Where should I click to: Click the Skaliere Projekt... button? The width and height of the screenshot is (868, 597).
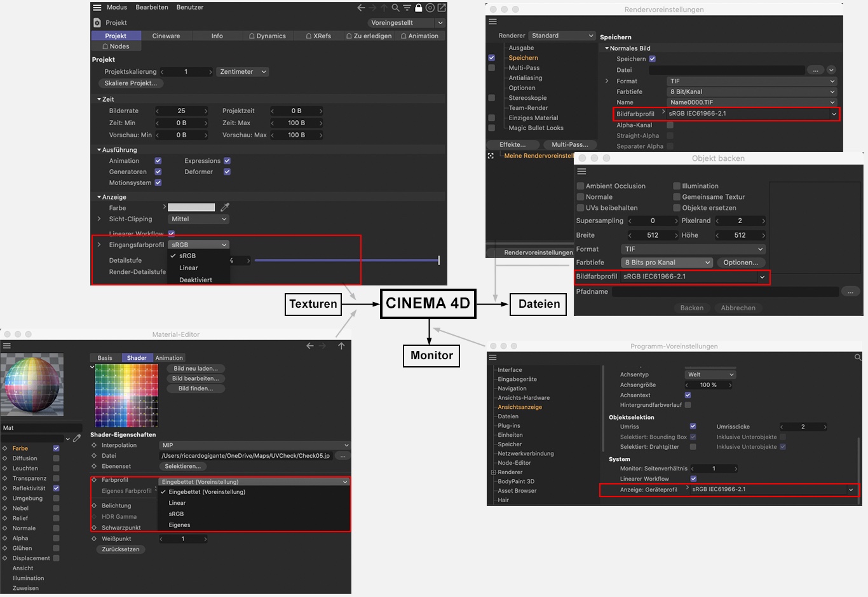tap(130, 83)
